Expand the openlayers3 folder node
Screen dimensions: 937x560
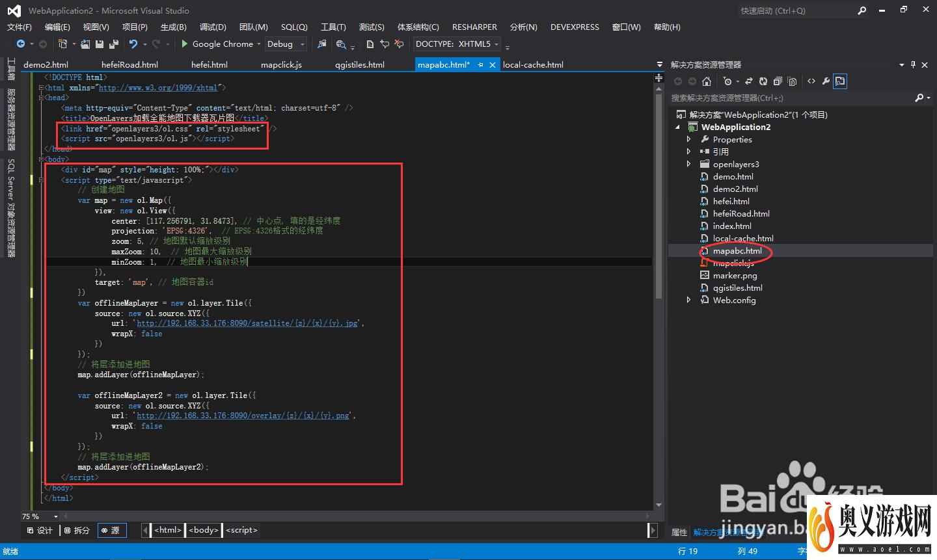pos(688,164)
